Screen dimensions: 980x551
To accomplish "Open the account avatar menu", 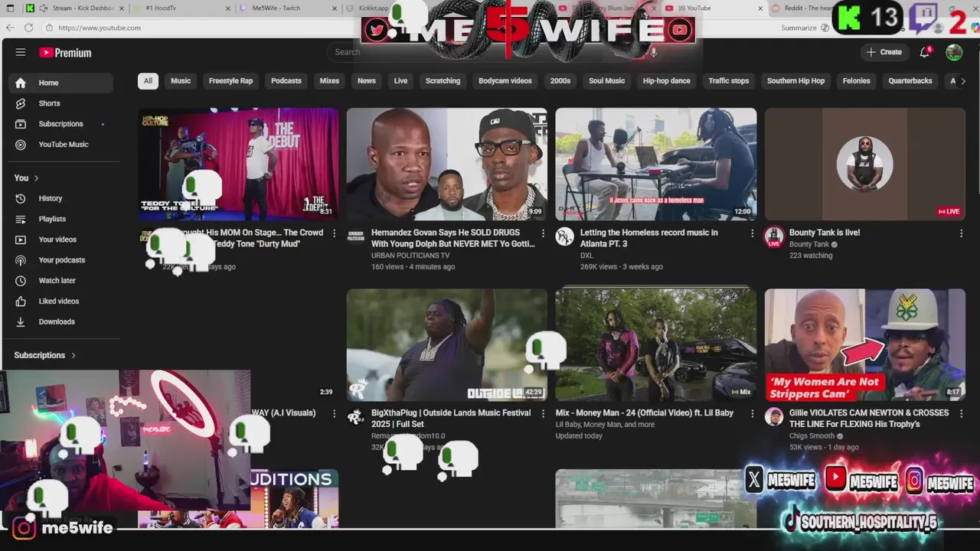I will tap(954, 52).
